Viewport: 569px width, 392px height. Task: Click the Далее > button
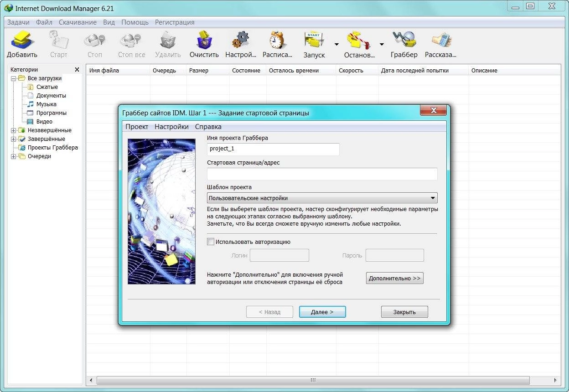click(322, 312)
